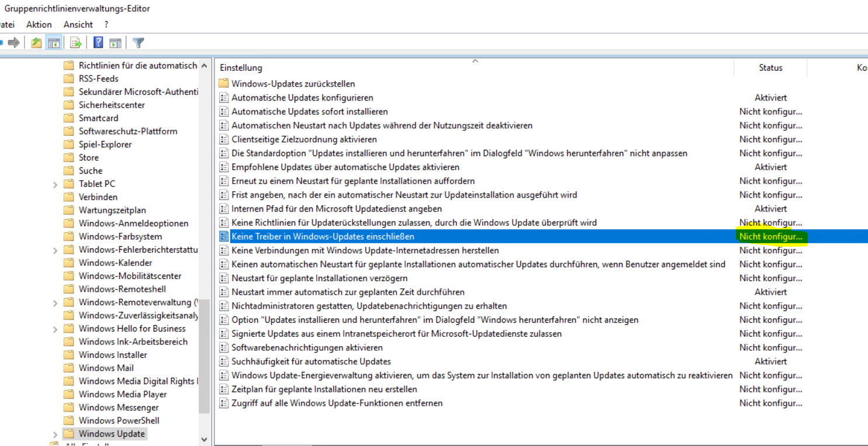Image resolution: width=868 pixels, height=446 pixels.
Task: Click the filter funnel toolbar icon
Action: pyautogui.click(x=138, y=43)
